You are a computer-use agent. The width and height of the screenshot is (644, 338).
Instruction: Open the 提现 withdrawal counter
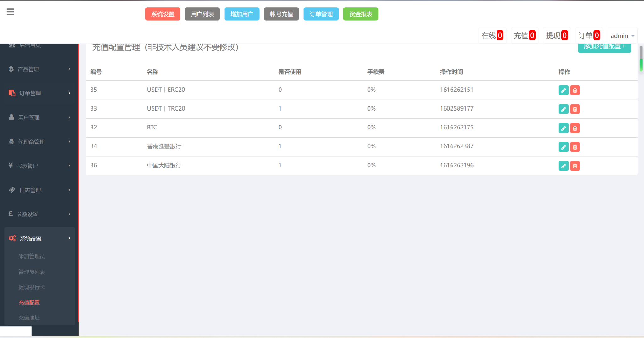point(557,35)
